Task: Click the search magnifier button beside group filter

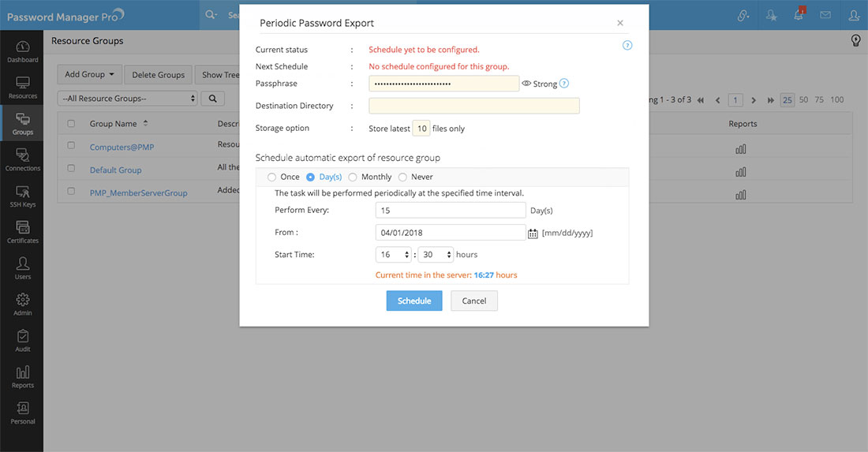Action: (x=212, y=99)
